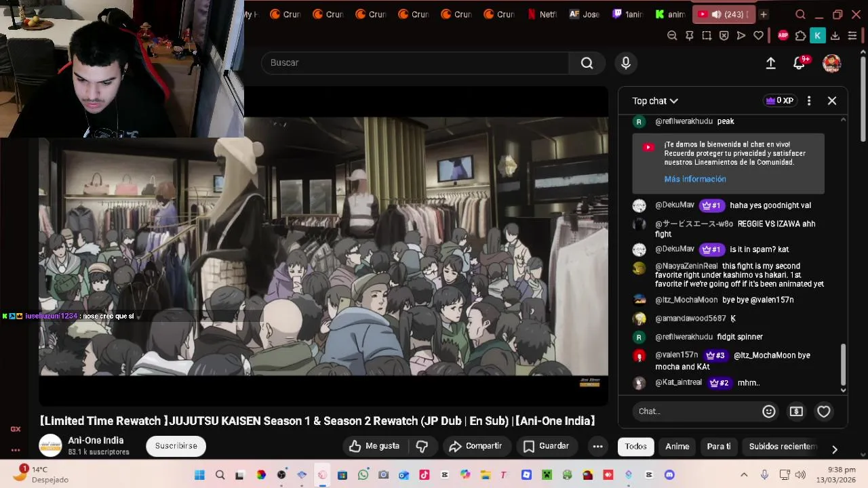Focus the Chat... message input
Screen dimensions: 868x488
(x=696, y=411)
